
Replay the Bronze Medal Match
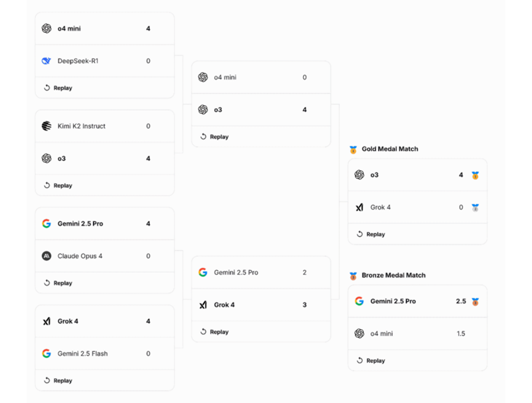[x=371, y=360]
